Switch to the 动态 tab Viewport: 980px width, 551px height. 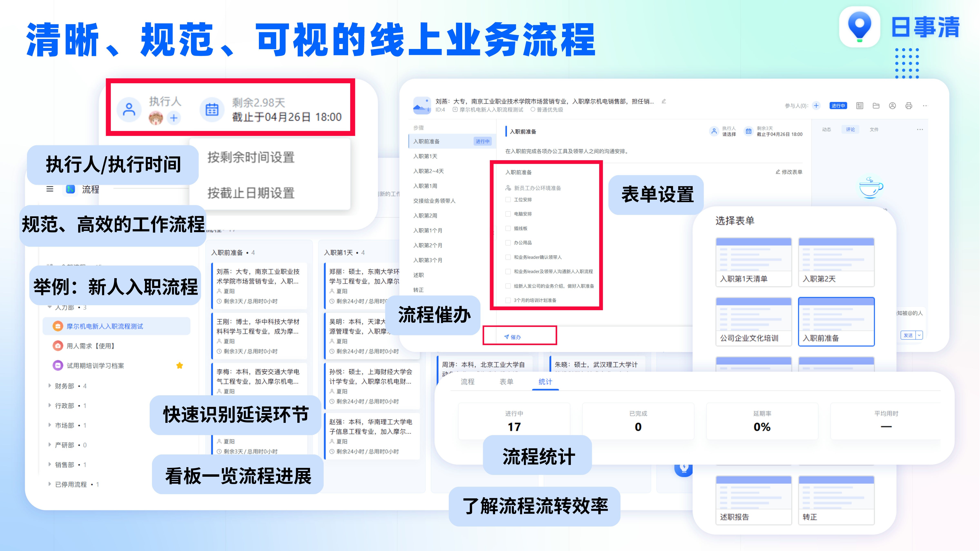[x=827, y=130]
